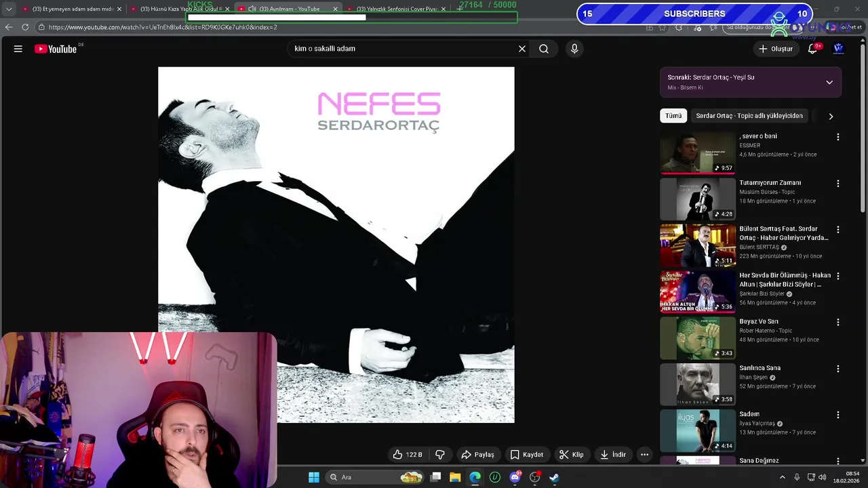Open Task View on taskbar
Image resolution: width=868 pixels, height=488 pixels.
(435, 477)
